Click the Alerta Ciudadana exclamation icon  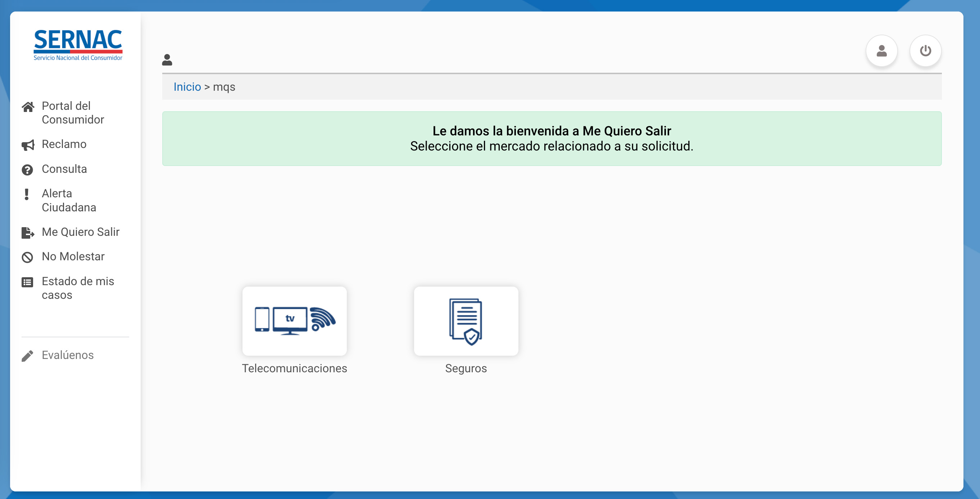point(27,194)
